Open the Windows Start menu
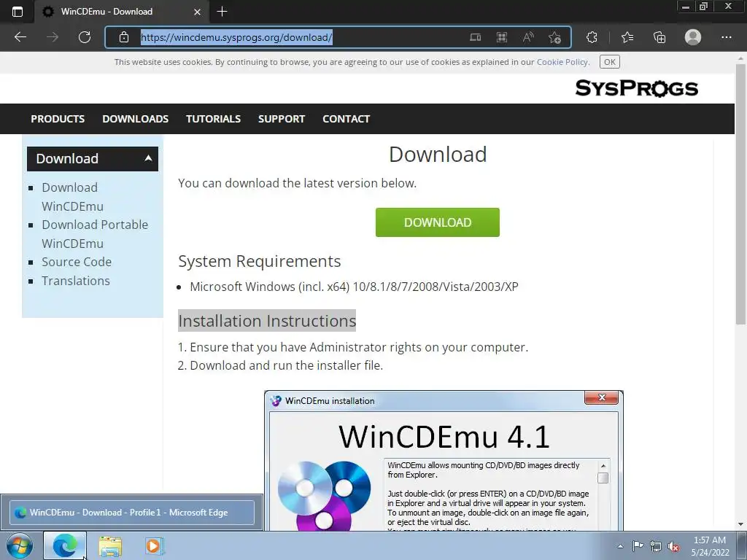 [20, 545]
